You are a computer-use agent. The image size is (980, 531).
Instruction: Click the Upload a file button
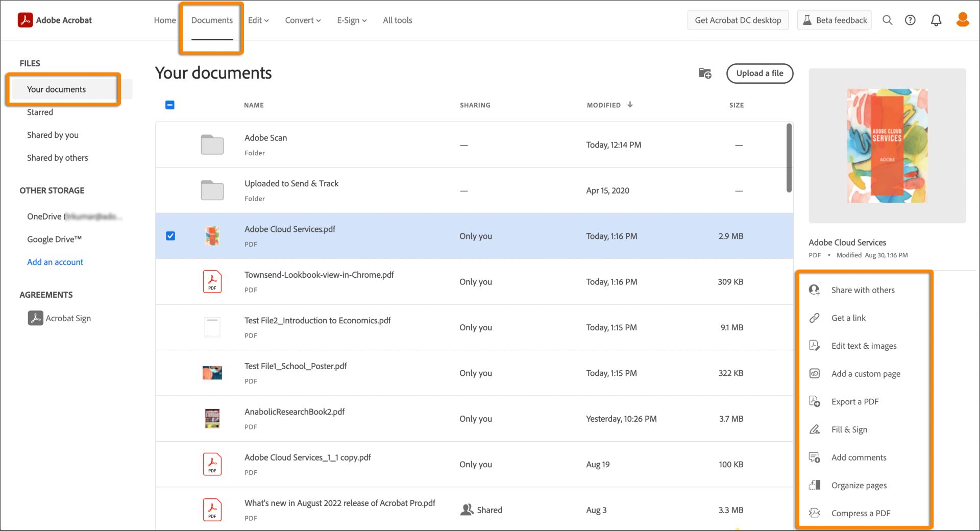click(x=759, y=73)
